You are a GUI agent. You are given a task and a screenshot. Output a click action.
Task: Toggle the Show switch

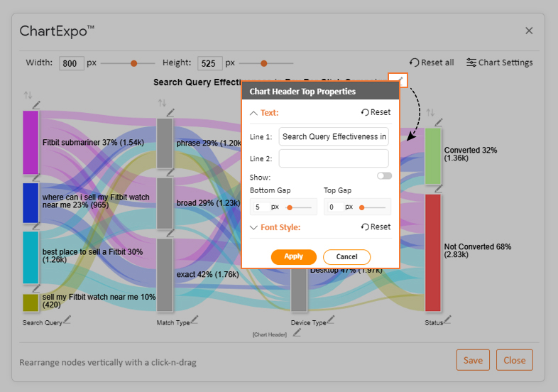point(384,176)
